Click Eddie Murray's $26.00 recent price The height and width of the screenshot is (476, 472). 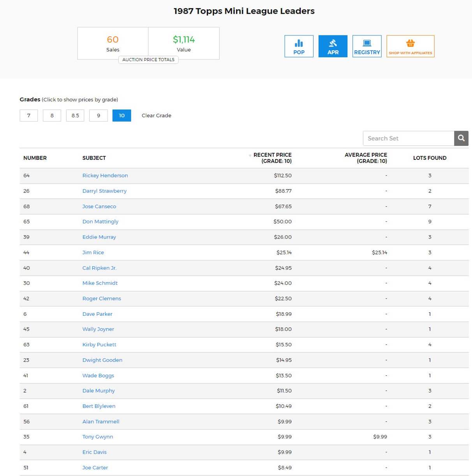coord(283,237)
